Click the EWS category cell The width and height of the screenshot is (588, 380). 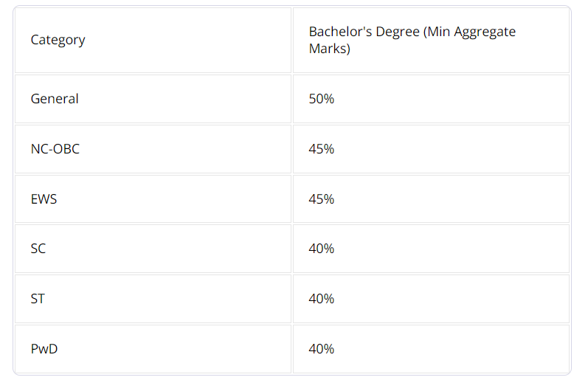tap(153, 198)
